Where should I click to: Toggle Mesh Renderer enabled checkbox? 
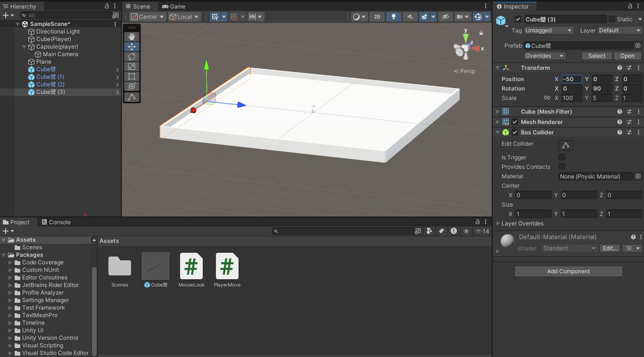515,122
